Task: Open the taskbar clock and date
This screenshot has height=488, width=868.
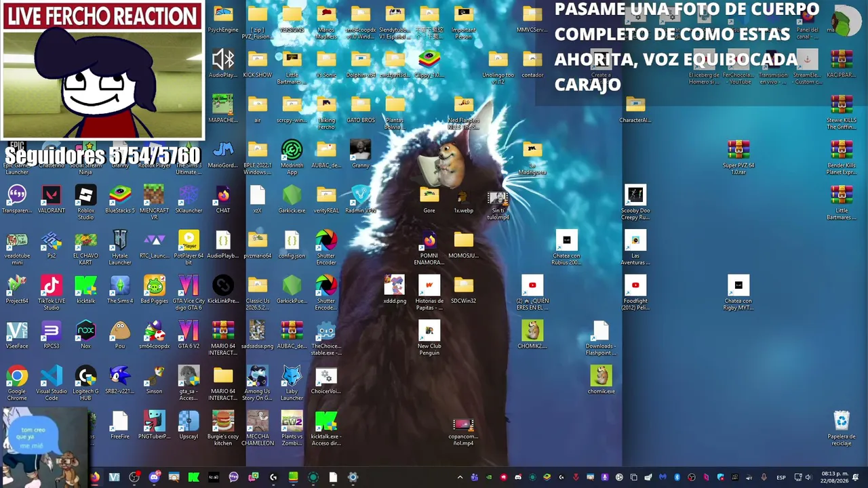Action: pyautogui.click(x=833, y=477)
